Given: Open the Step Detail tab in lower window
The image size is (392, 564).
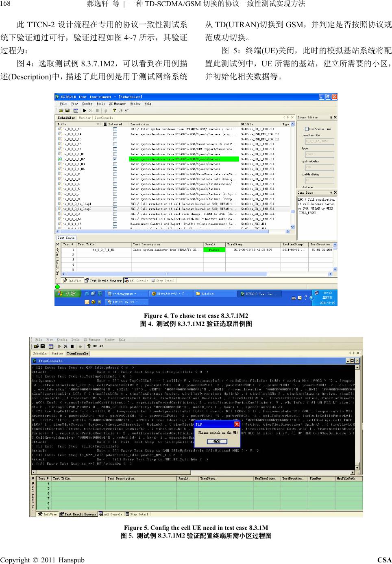Looking at the screenshot, I should (x=138, y=514).
